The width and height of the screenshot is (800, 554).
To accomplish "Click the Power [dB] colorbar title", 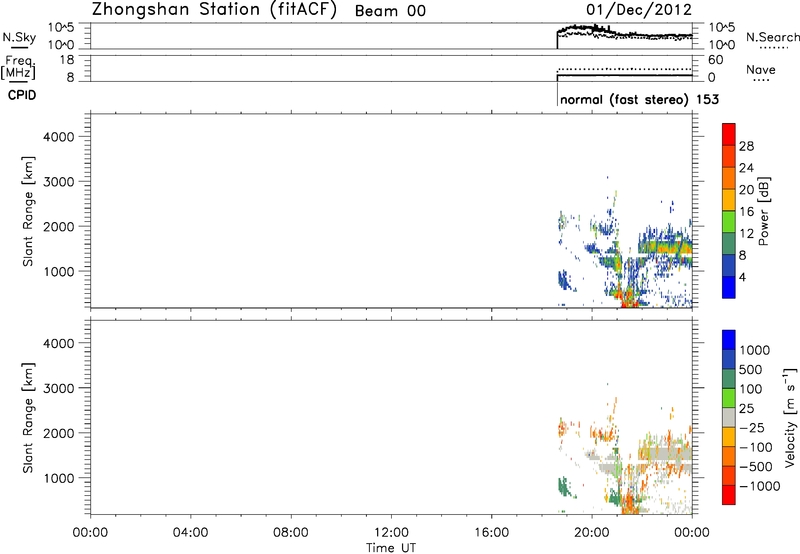I will (x=763, y=211).
